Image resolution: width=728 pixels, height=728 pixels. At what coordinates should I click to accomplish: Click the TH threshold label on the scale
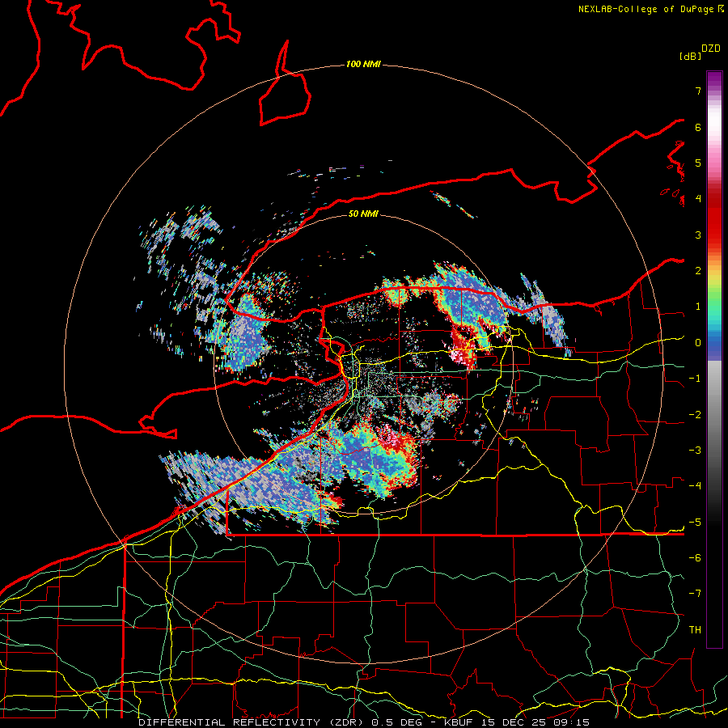click(x=695, y=630)
